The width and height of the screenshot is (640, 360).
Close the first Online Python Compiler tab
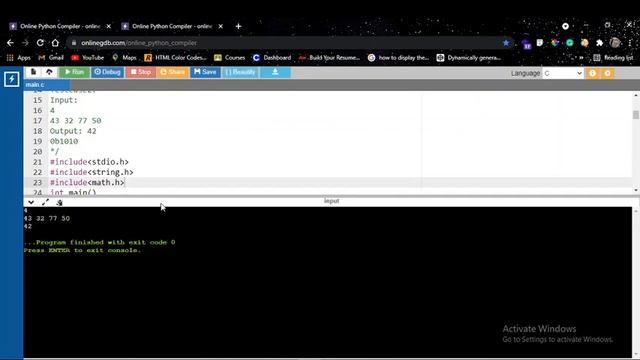[109, 26]
